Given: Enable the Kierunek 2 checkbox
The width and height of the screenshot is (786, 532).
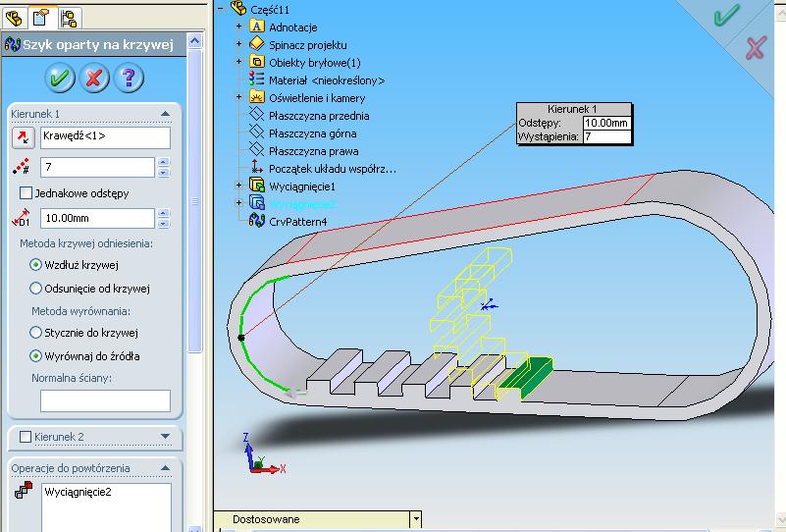Looking at the screenshot, I should pos(26,437).
